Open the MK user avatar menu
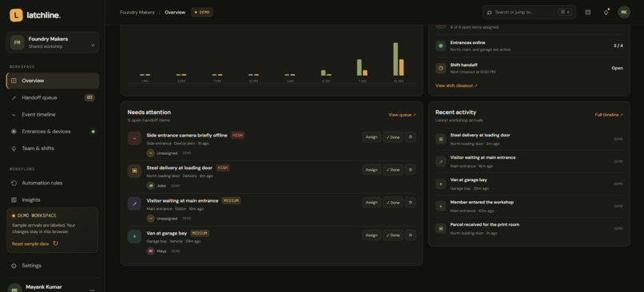 pyautogui.click(x=624, y=12)
